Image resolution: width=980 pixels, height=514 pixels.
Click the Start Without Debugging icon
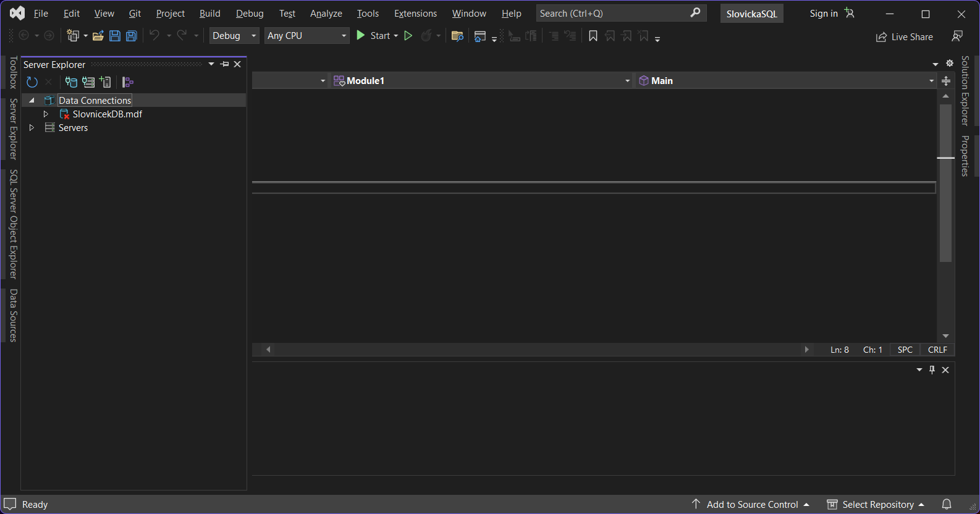408,36
